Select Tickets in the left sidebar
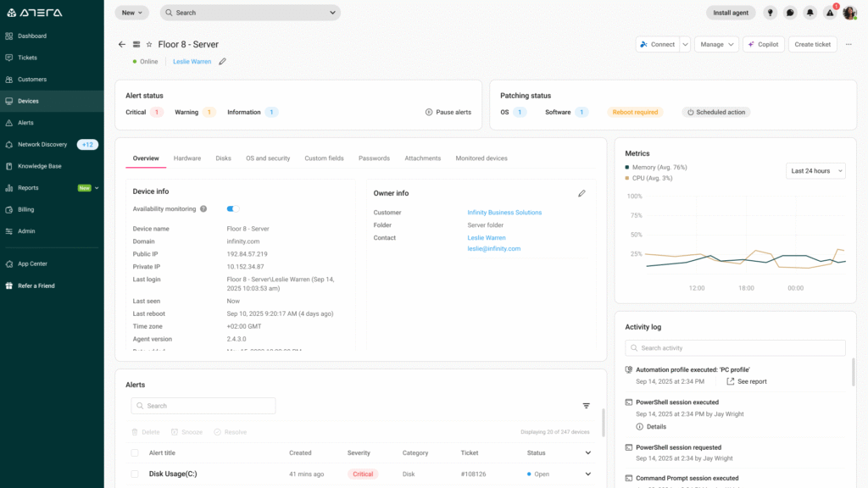Image resolution: width=868 pixels, height=488 pixels. [32, 57]
